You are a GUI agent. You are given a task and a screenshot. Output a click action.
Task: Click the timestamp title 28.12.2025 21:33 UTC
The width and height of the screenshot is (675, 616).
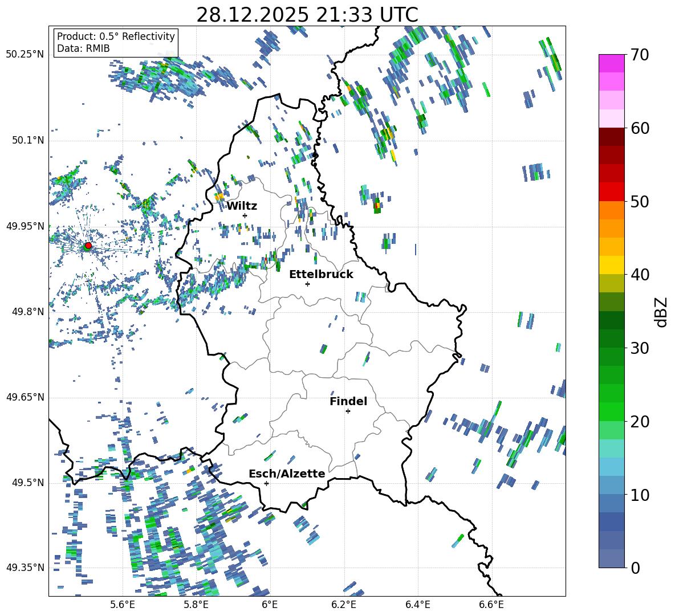307,15
